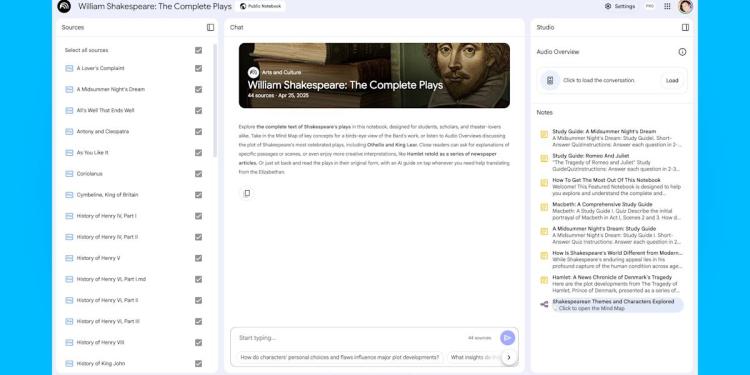Click notebook title William Shakespeare: The Complete Plays
Screen dimensions: 750x375
[x=155, y=6]
